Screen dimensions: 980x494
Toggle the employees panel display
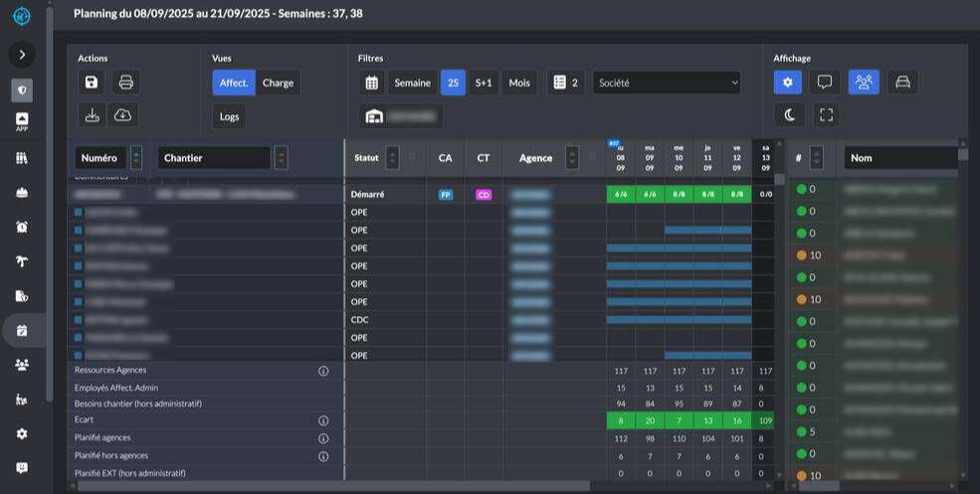[x=864, y=82]
